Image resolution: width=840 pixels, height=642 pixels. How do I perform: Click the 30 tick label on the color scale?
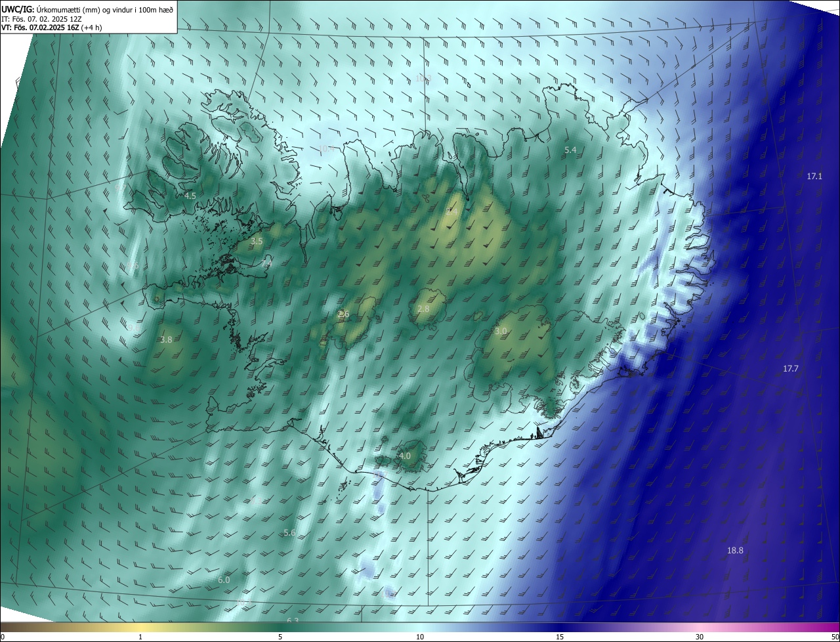700,637
